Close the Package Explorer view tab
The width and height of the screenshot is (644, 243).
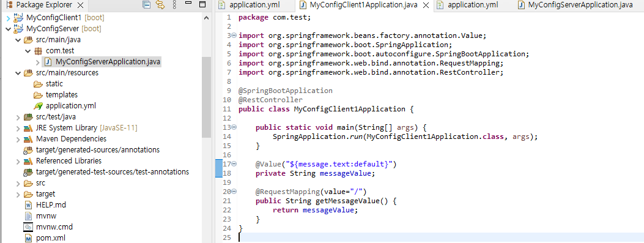click(x=80, y=6)
